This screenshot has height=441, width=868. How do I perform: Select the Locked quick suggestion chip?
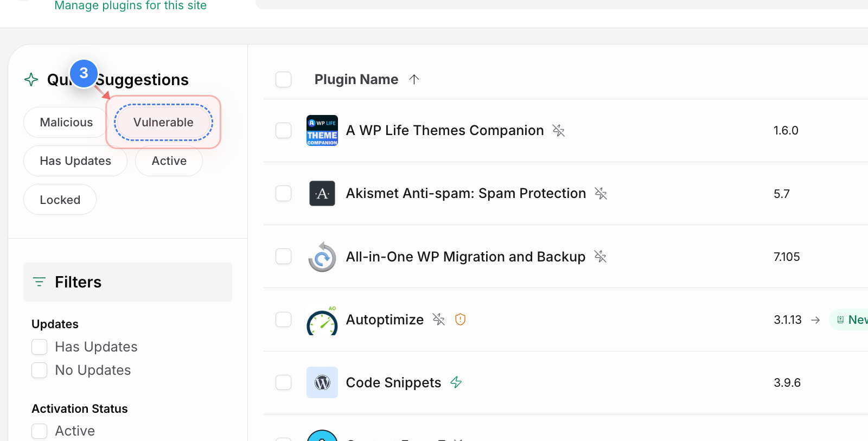click(x=60, y=200)
